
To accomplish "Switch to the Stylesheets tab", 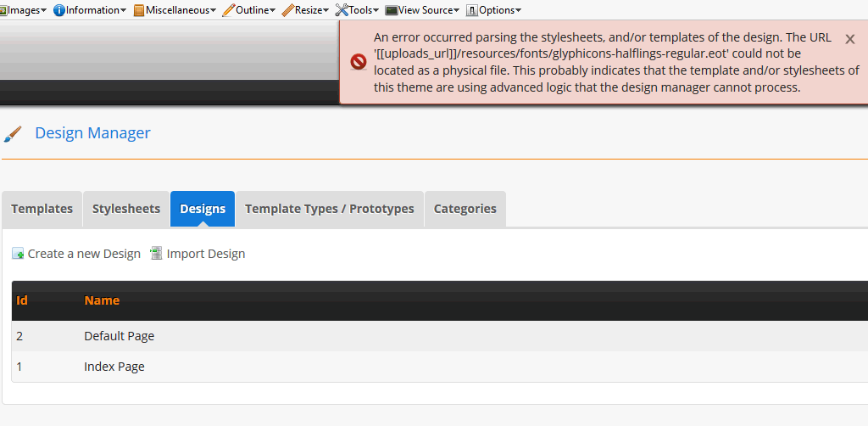I will click(126, 209).
